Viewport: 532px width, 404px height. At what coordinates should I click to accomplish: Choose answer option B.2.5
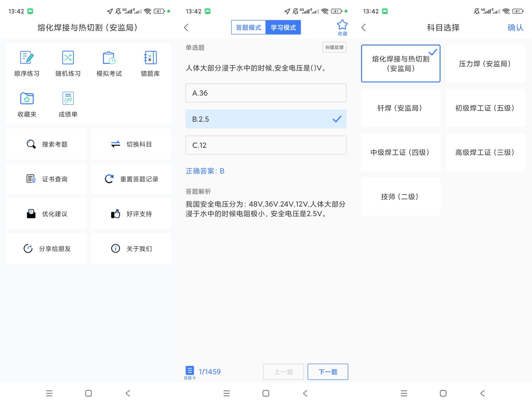tap(266, 119)
